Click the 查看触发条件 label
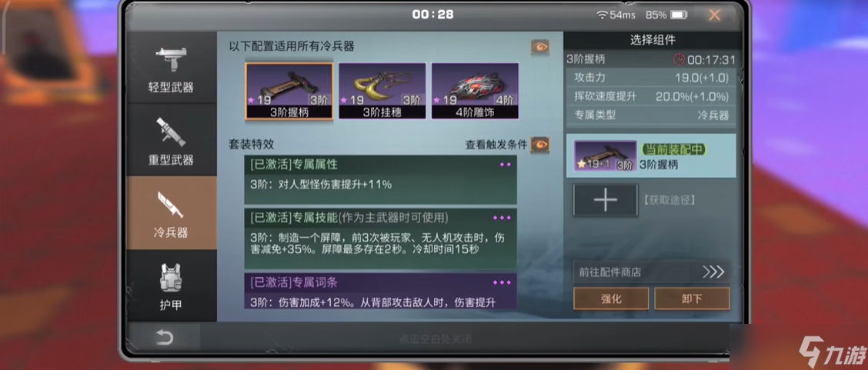Viewport: 868px width, 370px height. [x=496, y=145]
